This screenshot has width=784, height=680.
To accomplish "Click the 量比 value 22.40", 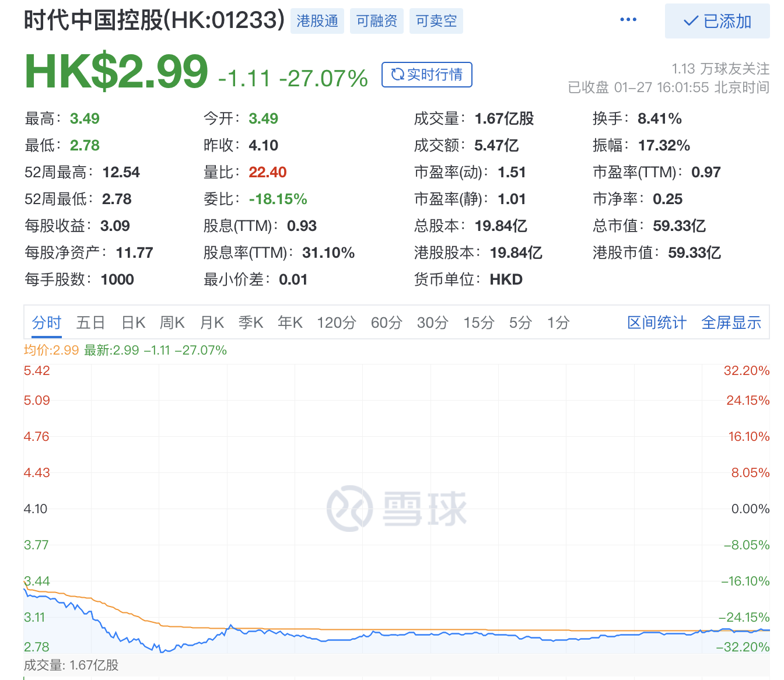I will [x=268, y=173].
